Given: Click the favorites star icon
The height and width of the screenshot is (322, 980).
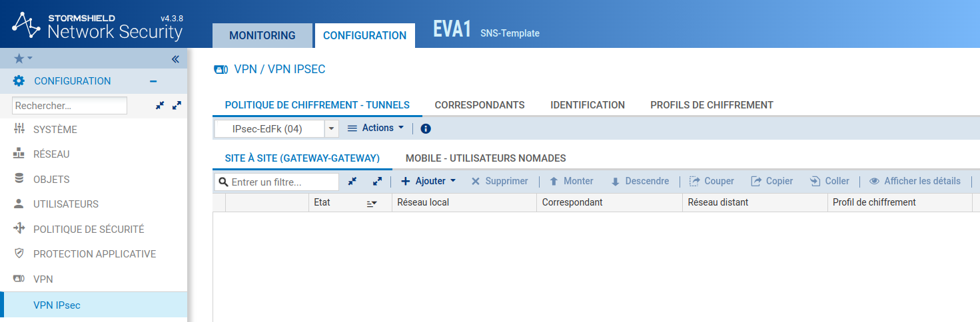Looking at the screenshot, I should pyautogui.click(x=19, y=59).
